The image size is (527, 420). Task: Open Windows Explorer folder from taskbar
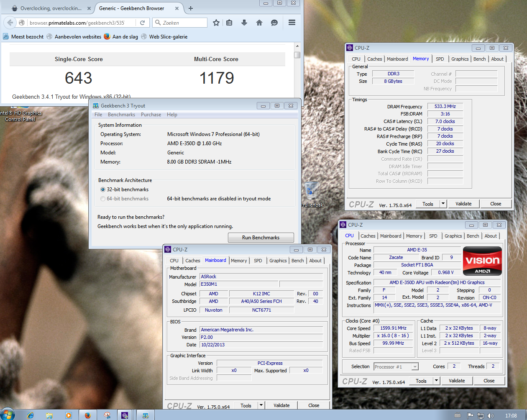coord(49,415)
